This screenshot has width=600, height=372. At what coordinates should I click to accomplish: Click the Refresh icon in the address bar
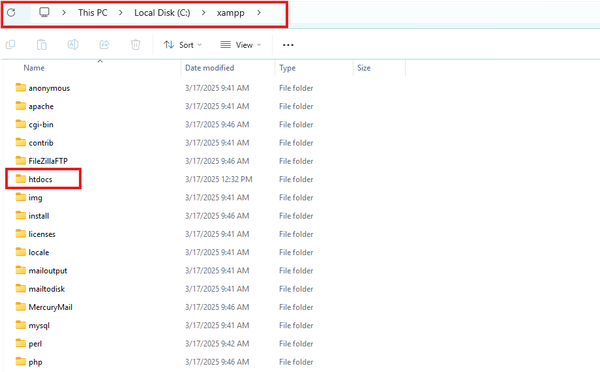tap(11, 13)
